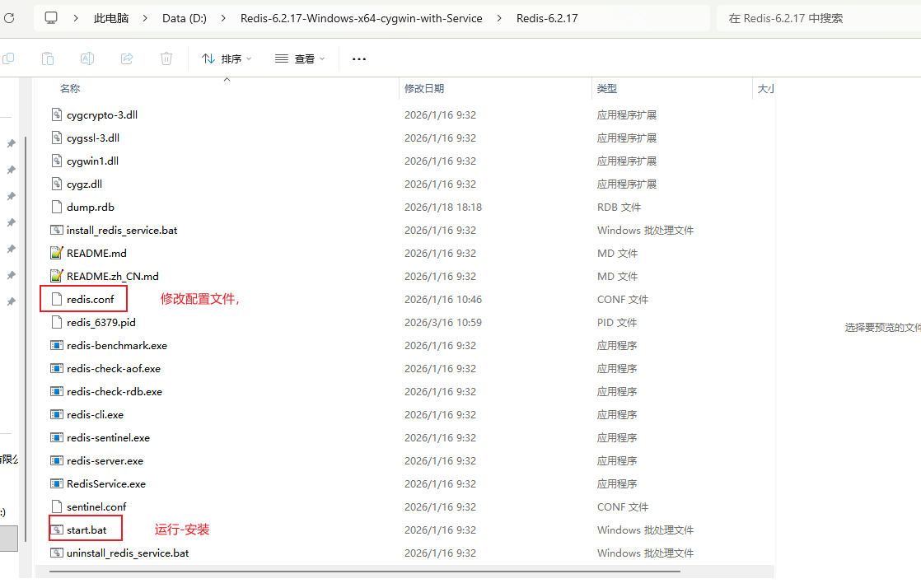Select README.md file icon
Viewport: 921px width, 588px height.
pyautogui.click(x=56, y=253)
